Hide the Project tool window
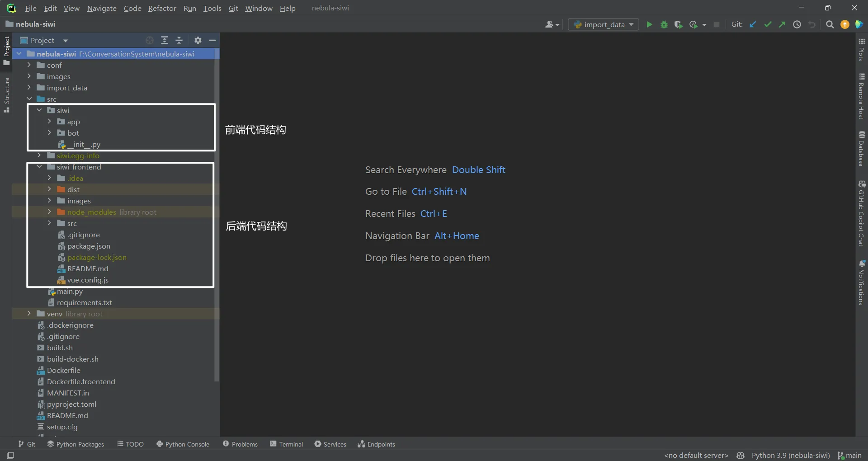Viewport: 868px width, 461px height. [212, 40]
